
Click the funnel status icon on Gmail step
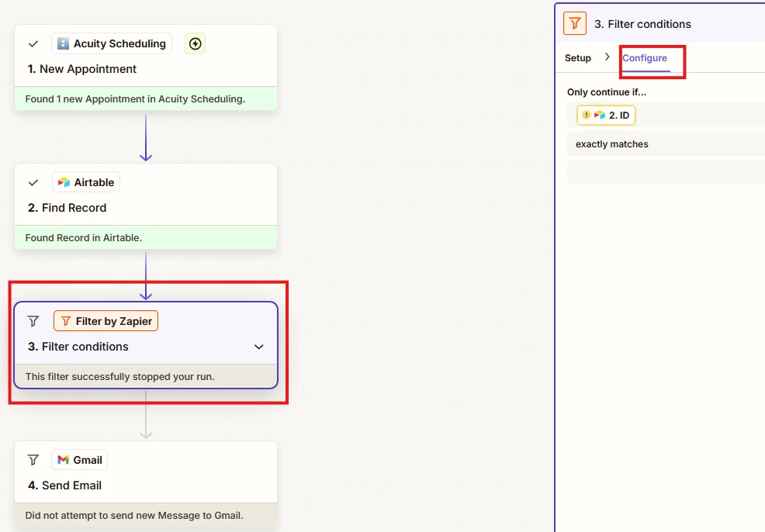pos(33,460)
